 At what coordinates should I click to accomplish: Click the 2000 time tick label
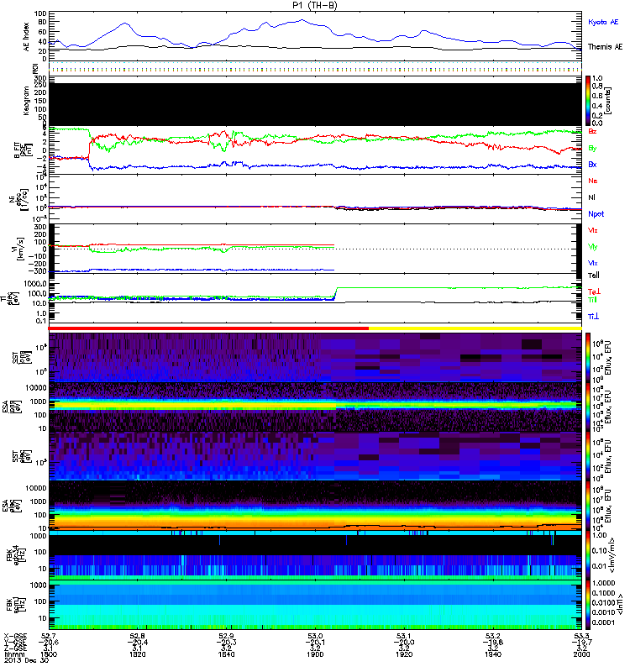(x=581, y=654)
